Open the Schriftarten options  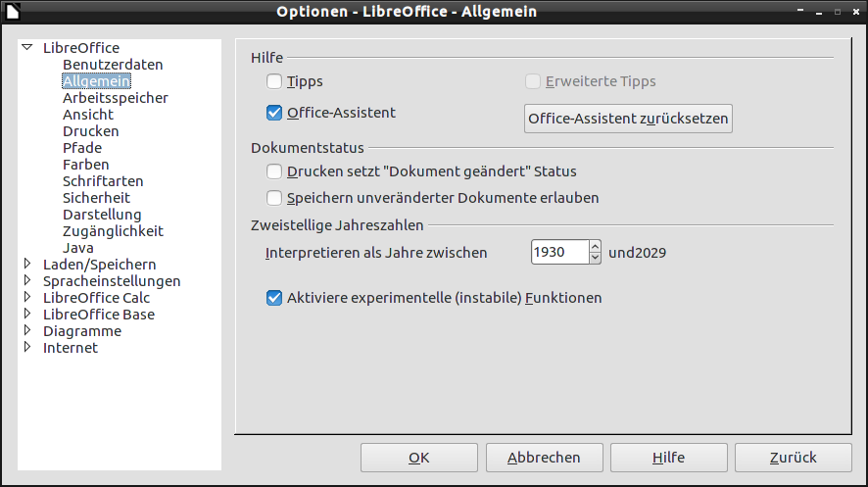(x=103, y=181)
